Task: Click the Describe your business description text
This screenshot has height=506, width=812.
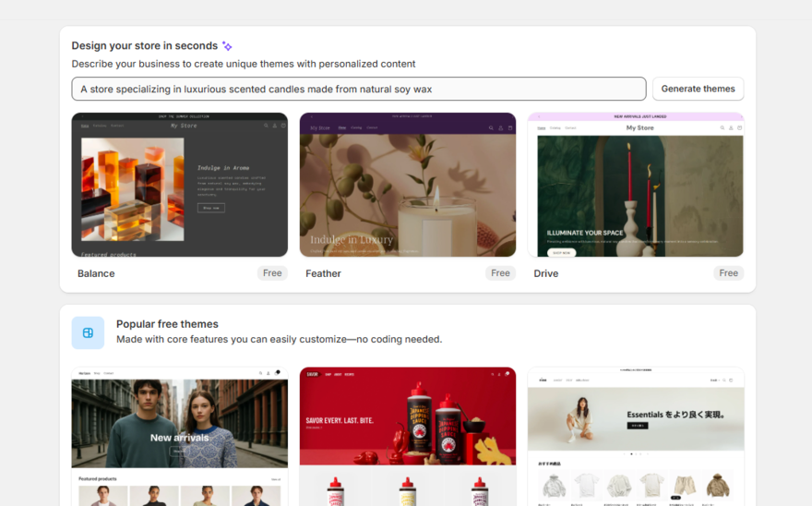Action: tap(244, 64)
